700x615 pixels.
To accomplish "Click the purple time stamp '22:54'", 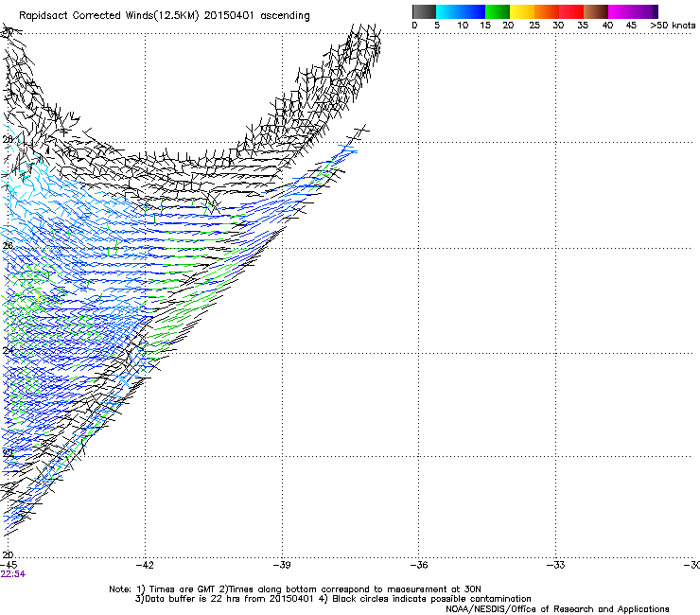I will [13, 574].
